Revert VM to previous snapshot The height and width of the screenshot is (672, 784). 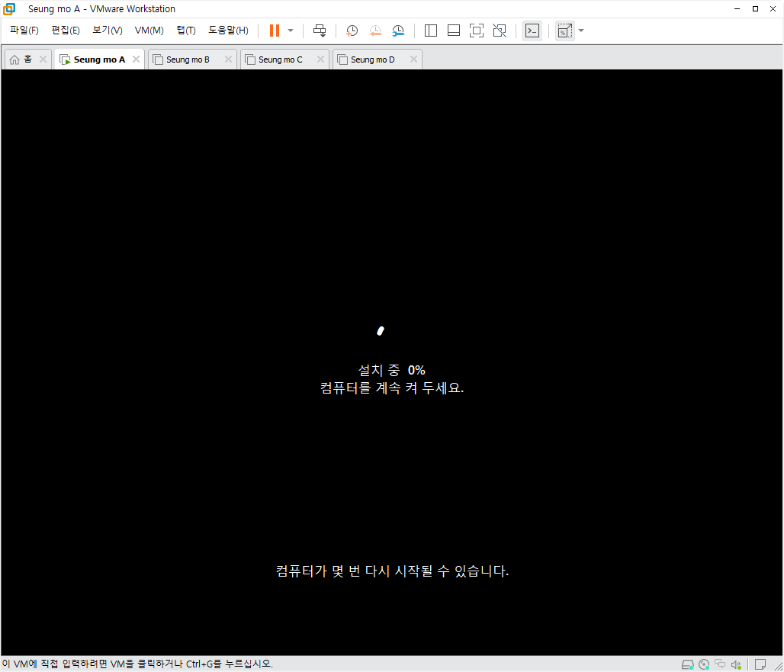[x=375, y=31]
